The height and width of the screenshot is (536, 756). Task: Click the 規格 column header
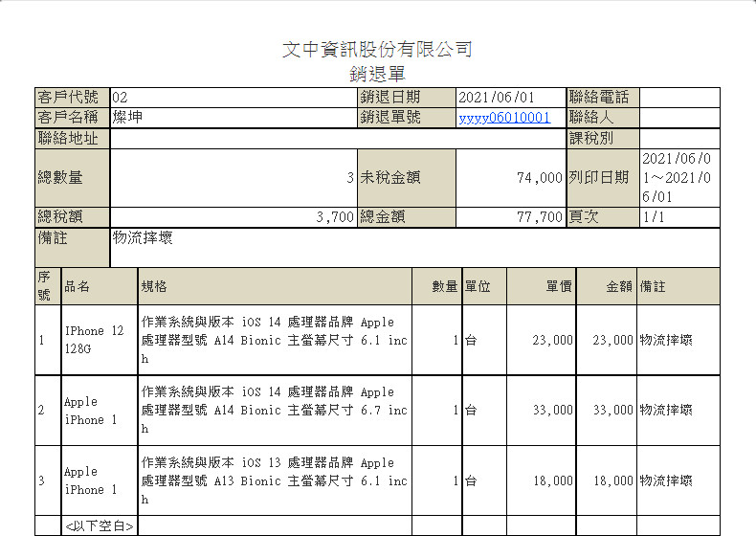pyautogui.click(x=154, y=286)
